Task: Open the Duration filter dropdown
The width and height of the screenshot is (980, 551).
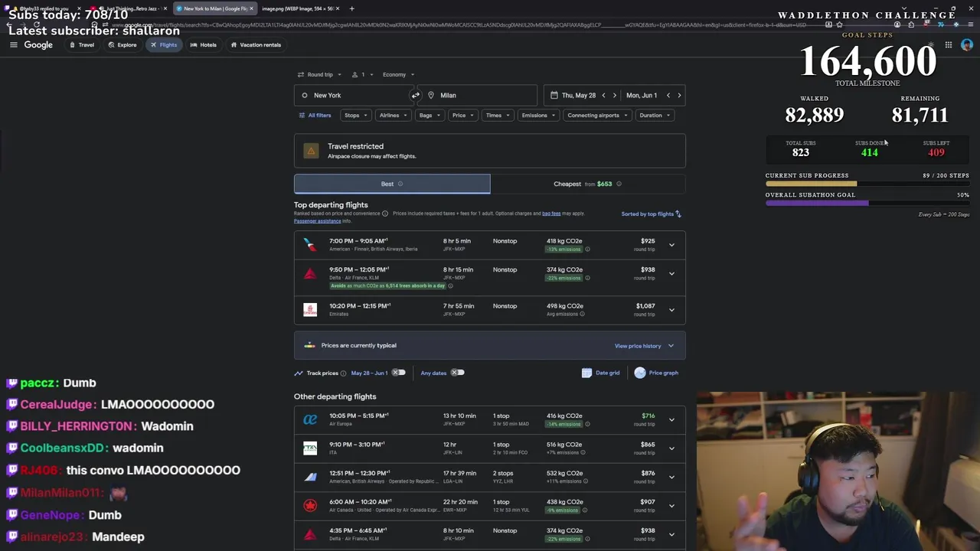Action: [x=655, y=115]
